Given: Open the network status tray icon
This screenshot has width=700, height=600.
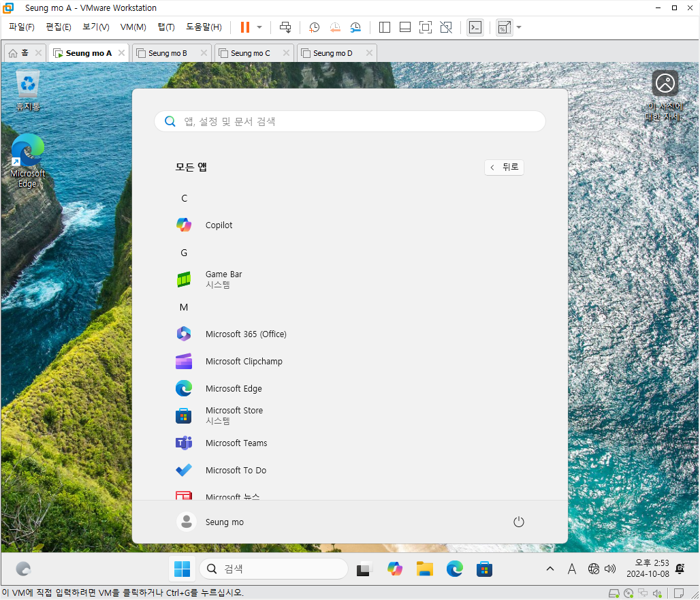Looking at the screenshot, I should tap(593, 569).
